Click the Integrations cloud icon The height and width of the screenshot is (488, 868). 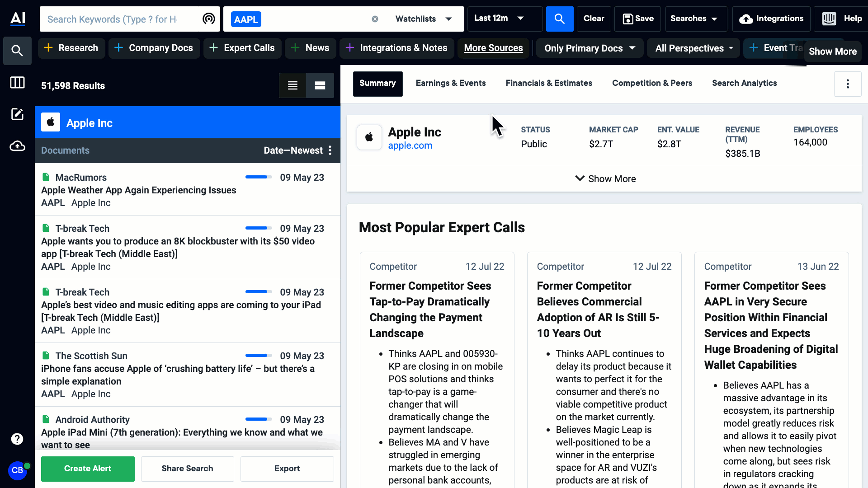pos(746,19)
